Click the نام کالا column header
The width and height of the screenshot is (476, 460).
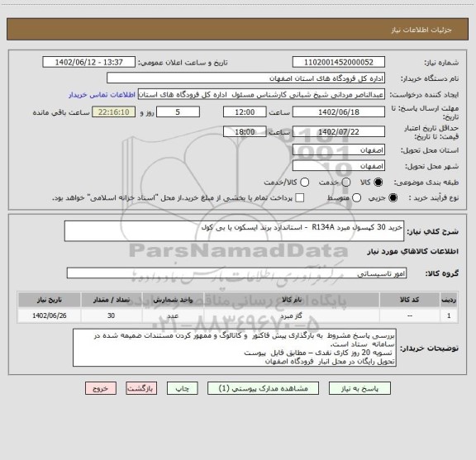[292, 300]
